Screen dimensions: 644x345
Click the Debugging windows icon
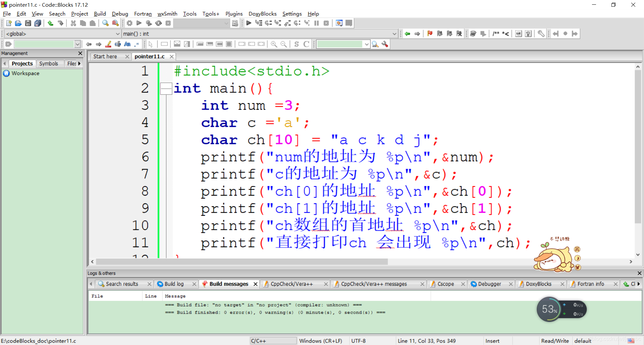click(339, 23)
